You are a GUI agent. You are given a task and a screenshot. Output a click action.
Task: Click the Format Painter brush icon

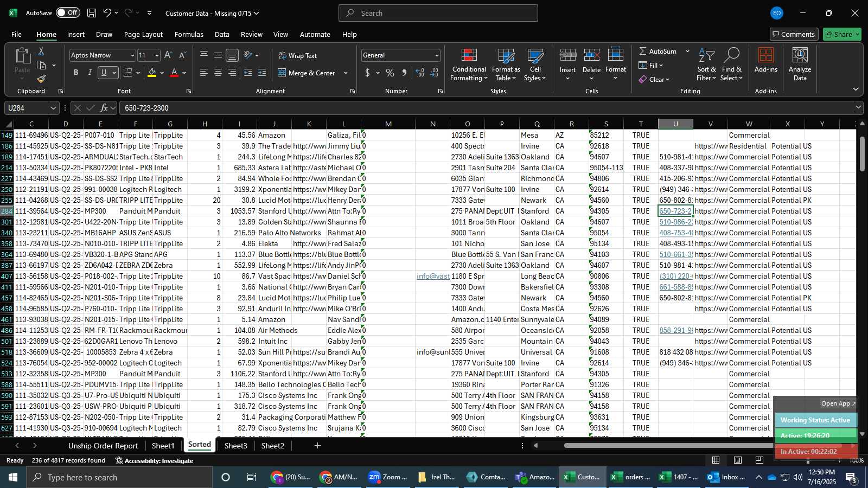[41, 79]
